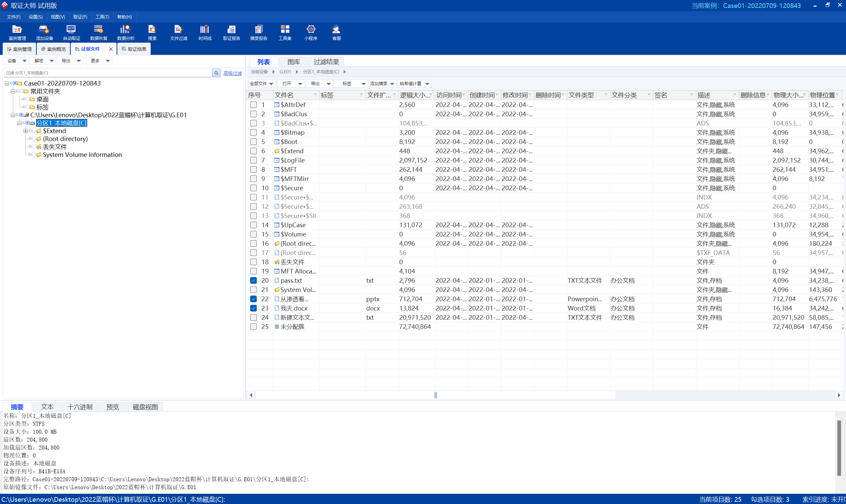Screen dimensions: 846x504
Task: Uncheck the pass.txt checkbox
Action: click(x=253, y=280)
